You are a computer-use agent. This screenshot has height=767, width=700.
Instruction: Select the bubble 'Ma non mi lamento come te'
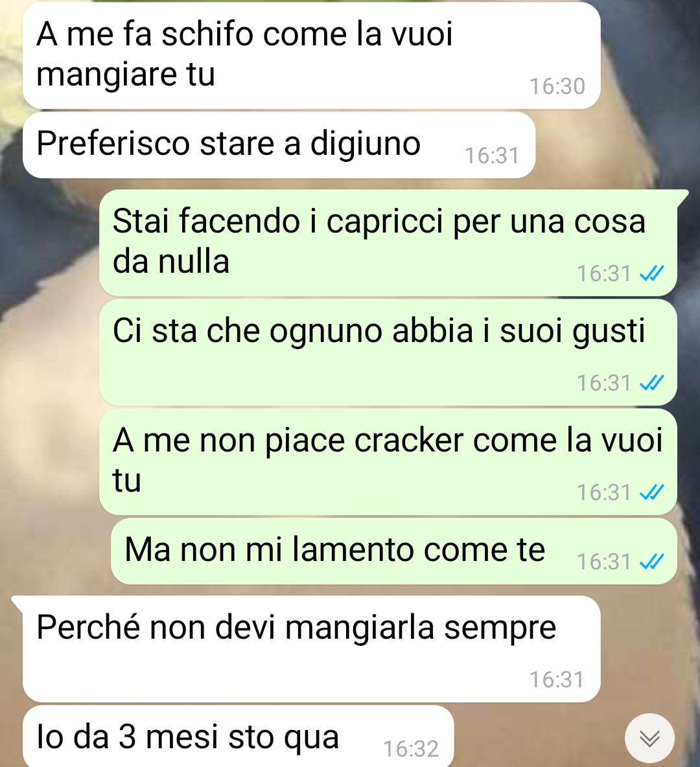394,551
